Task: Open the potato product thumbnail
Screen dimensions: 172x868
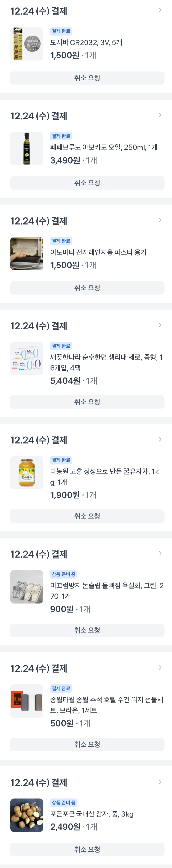Action: point(27,815)
